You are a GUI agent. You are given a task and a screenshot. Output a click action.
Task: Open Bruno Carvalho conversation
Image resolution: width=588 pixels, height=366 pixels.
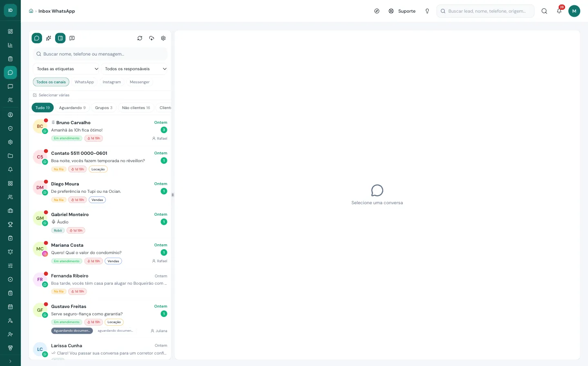tap(100, 130)
